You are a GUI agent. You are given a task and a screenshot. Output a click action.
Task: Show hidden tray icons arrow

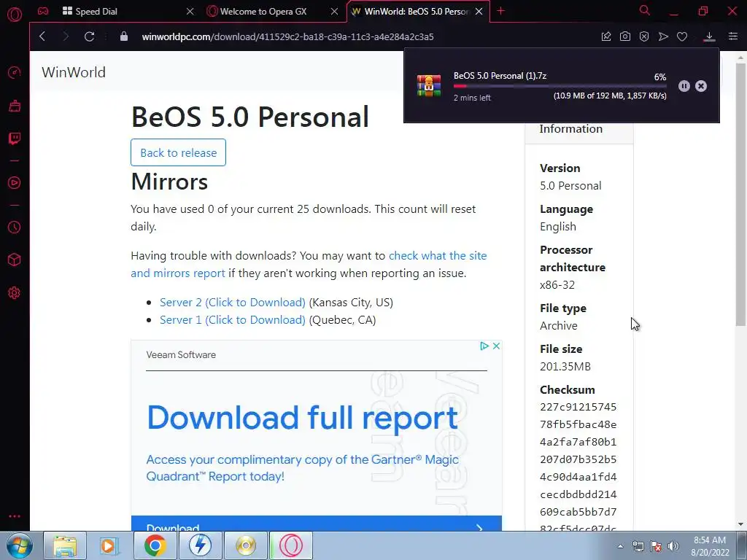tap(620, 546)
